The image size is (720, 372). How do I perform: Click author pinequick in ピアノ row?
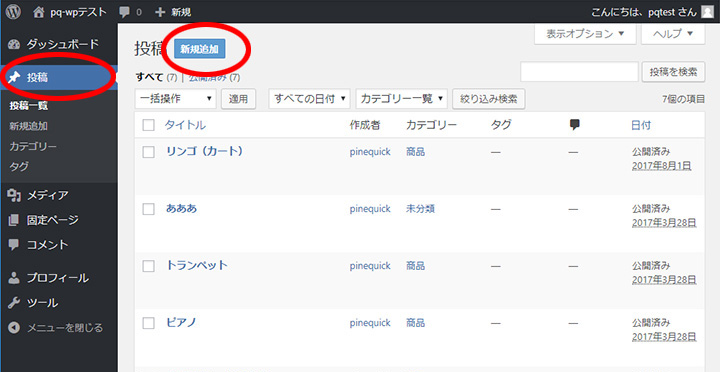(370, 323)
